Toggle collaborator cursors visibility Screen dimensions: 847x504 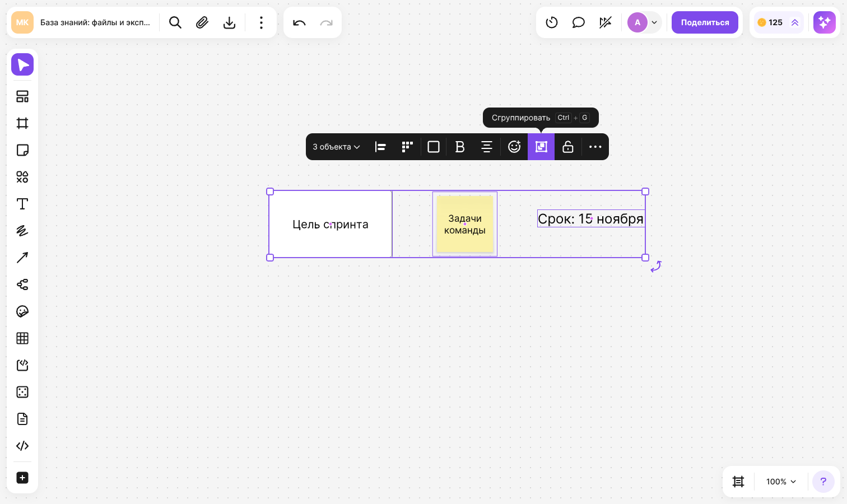tap(606, 22)
